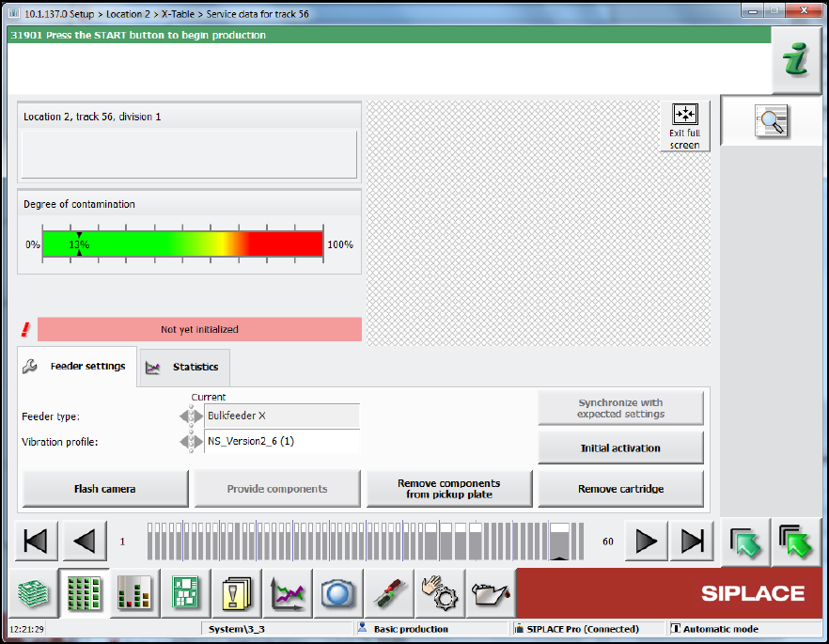
Task: Click the hatched camera image area
Action: (539, 223)
